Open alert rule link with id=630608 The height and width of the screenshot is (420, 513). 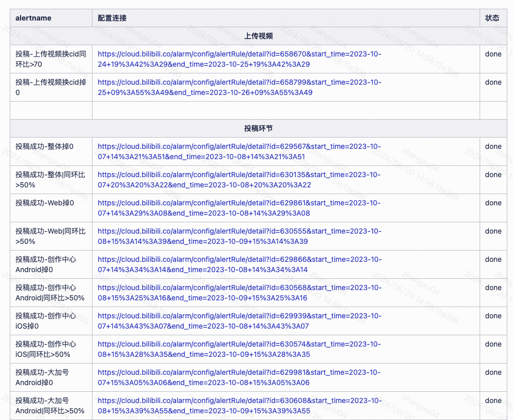pos(239,406)
